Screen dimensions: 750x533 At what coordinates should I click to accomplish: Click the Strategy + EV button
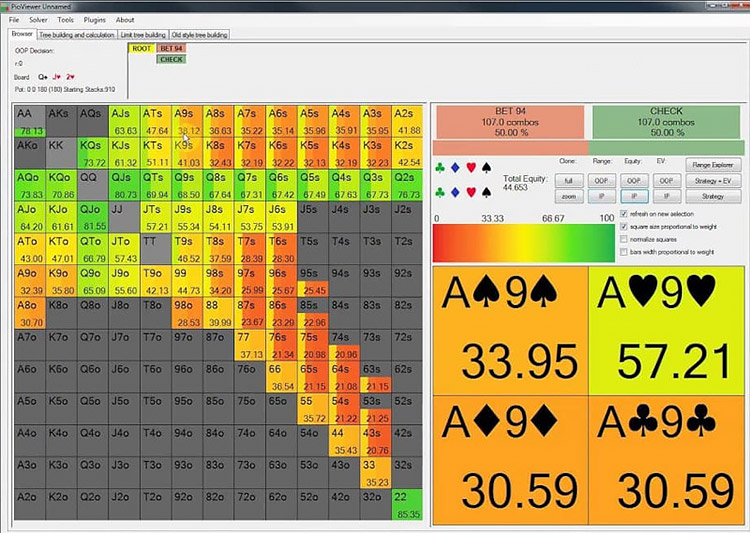(x=713, y=181)
